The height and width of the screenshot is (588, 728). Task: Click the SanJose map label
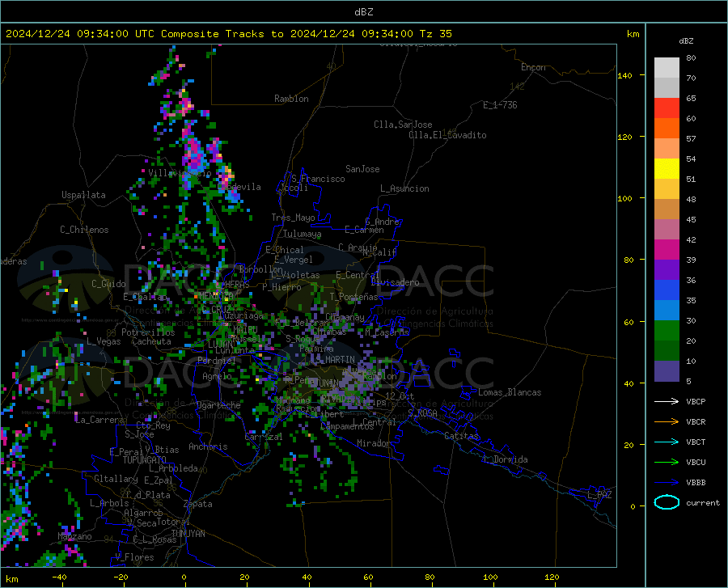click(362, 169)
